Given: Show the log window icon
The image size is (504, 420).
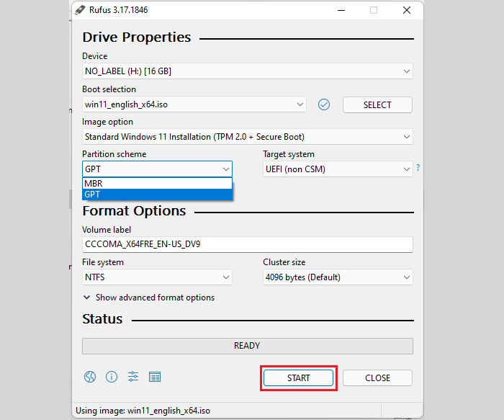Looking at the screenshot, I should point(155,377).
